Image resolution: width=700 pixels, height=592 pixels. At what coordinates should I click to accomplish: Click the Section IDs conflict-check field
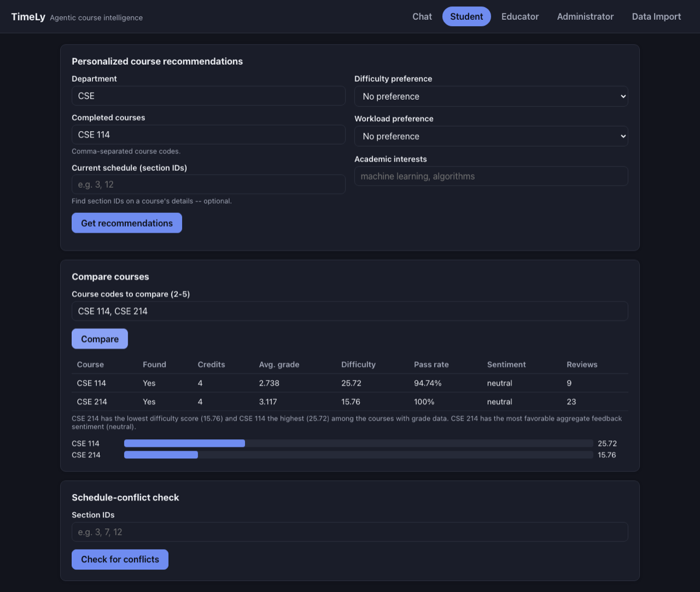[350, 532]
